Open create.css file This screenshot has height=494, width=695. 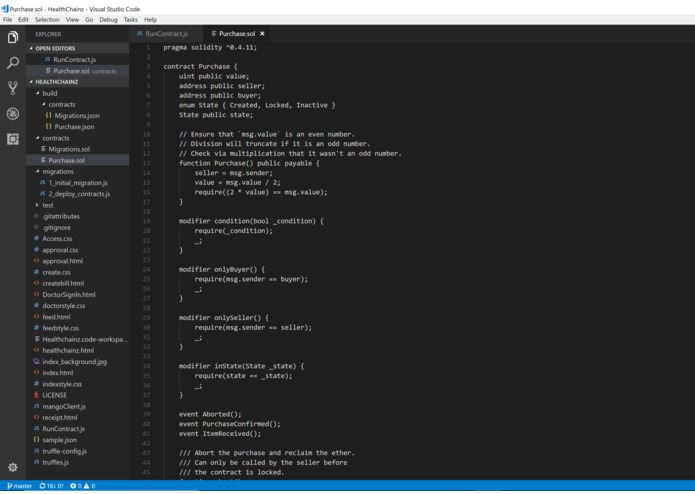[x=78, y=272]
